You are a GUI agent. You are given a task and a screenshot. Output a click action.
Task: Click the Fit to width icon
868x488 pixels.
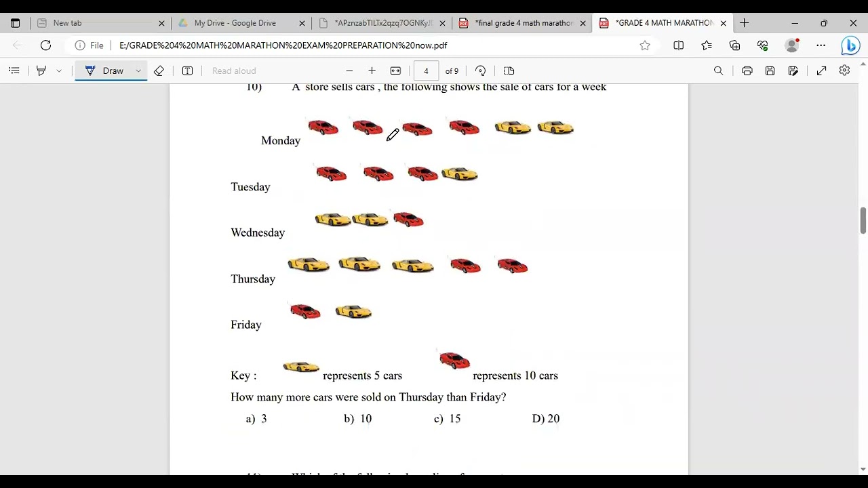[396, 70]
